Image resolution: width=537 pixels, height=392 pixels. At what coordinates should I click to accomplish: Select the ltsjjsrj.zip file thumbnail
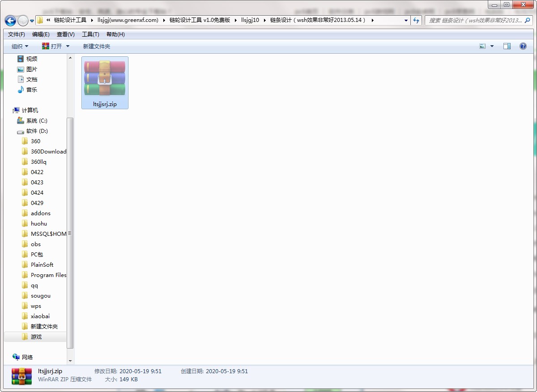[x=105, y=82]
